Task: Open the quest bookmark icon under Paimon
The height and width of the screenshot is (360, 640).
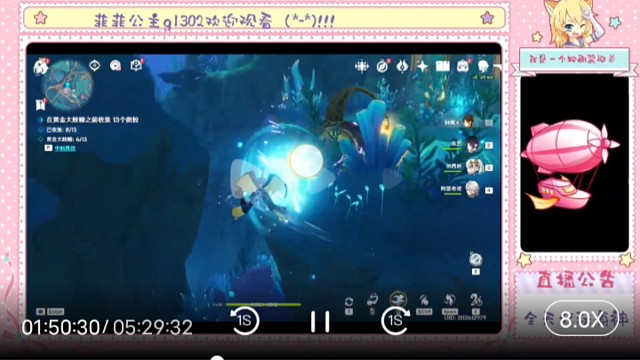Action: [40, 104]
